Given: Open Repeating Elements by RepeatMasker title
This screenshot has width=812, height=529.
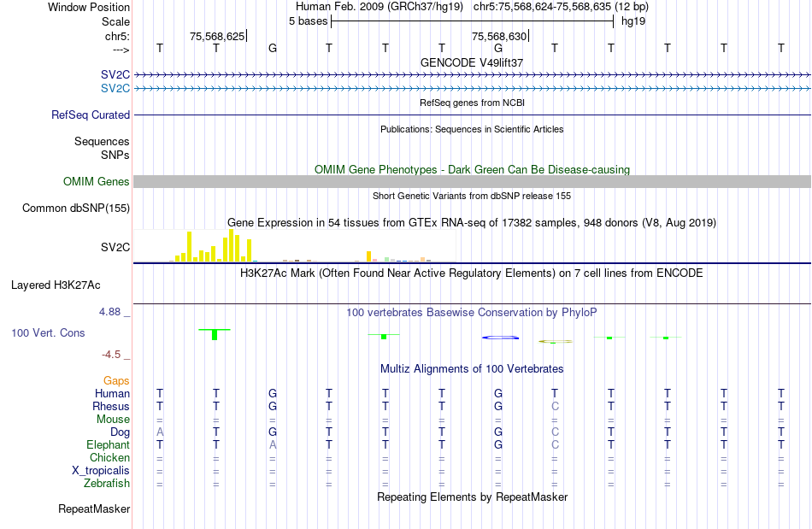Looking at the screenshot, I should click(472, 497).
